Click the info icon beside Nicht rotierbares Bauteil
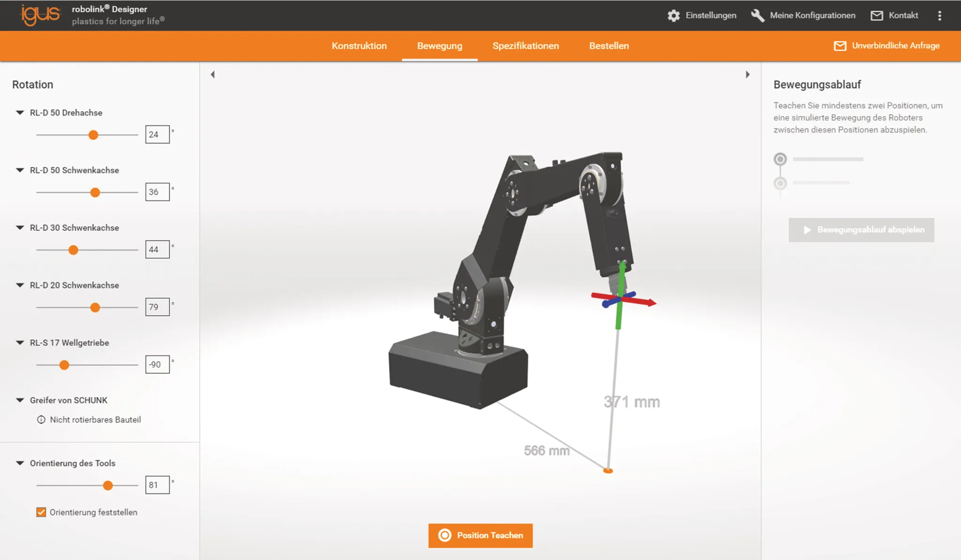 point(41,420)
